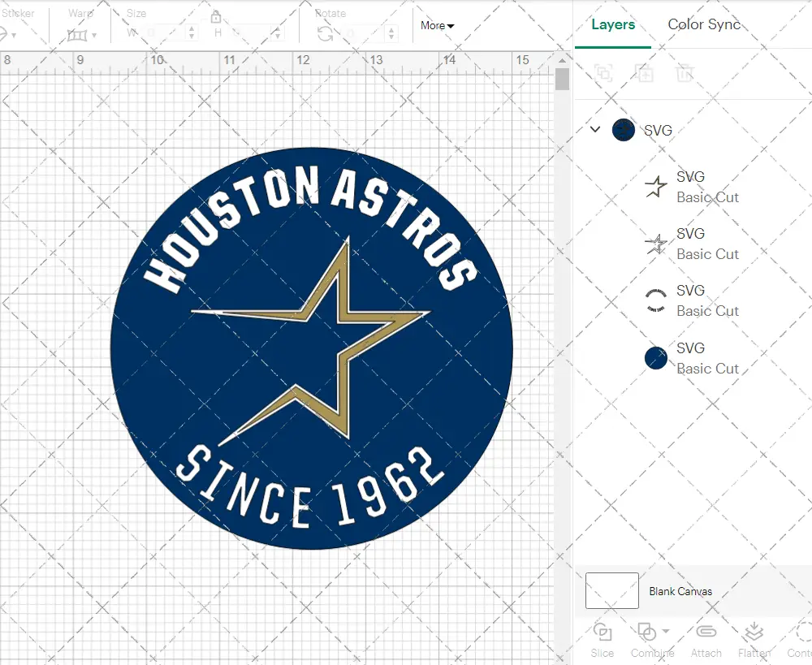Image resolution: width=812 pixels, height=665 pixels.
Task: Click the top-level SVG group label
Action: 658,130
